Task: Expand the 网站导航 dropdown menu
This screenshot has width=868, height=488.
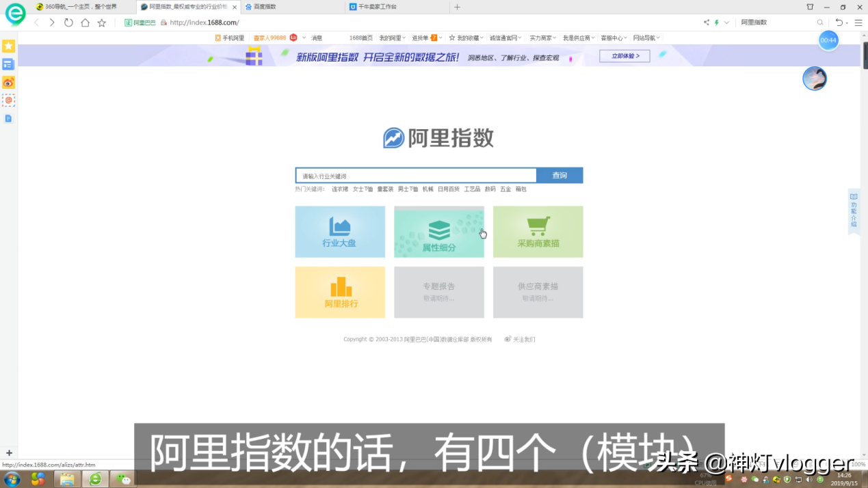Action: [646, 38]
